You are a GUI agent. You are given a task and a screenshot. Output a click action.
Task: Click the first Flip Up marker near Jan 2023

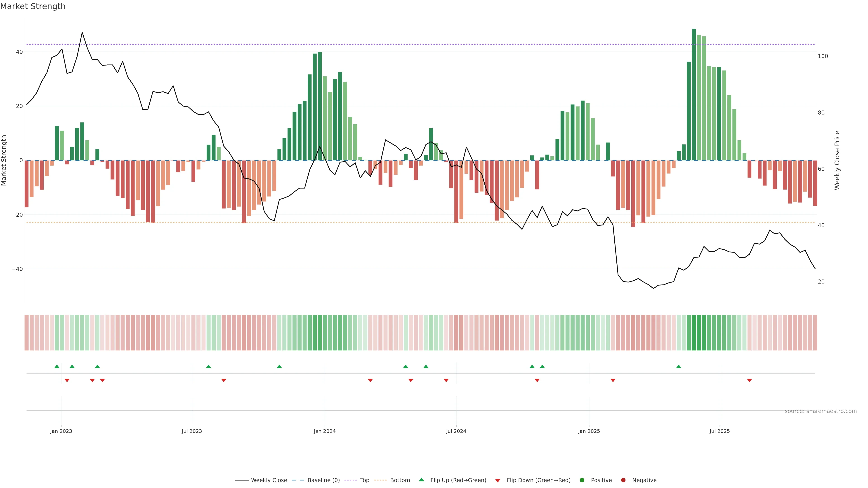pos(57,366)
